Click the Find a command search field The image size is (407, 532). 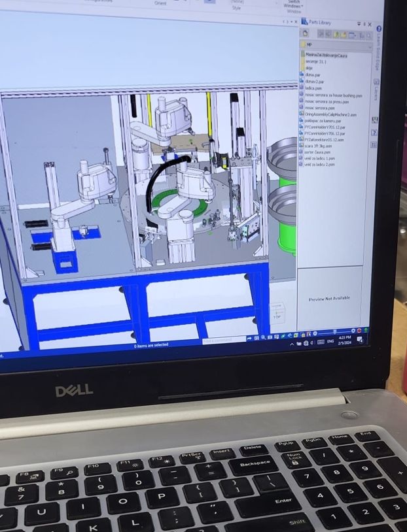224,340
